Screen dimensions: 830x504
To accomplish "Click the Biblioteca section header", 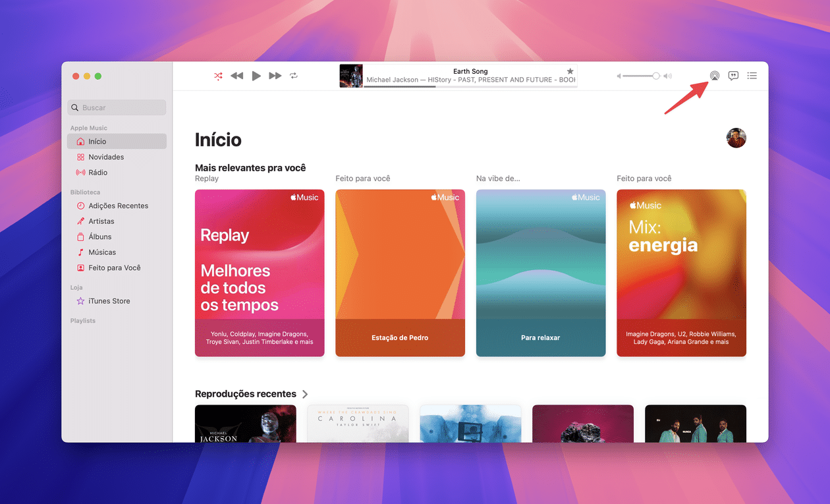I will coord(86,192).
